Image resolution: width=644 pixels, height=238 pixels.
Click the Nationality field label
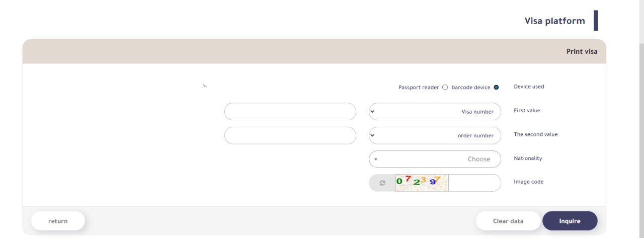pyautogui.click(x=528, y=158)
